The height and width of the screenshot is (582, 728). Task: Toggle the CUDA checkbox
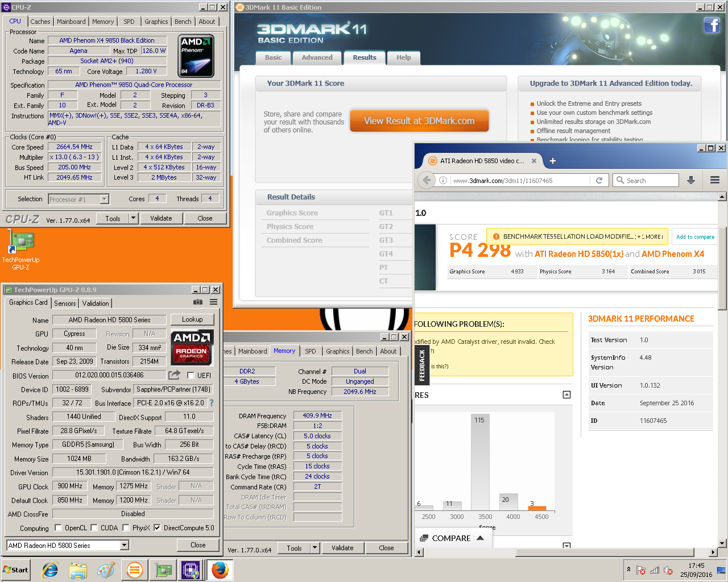tap(94, 527)
